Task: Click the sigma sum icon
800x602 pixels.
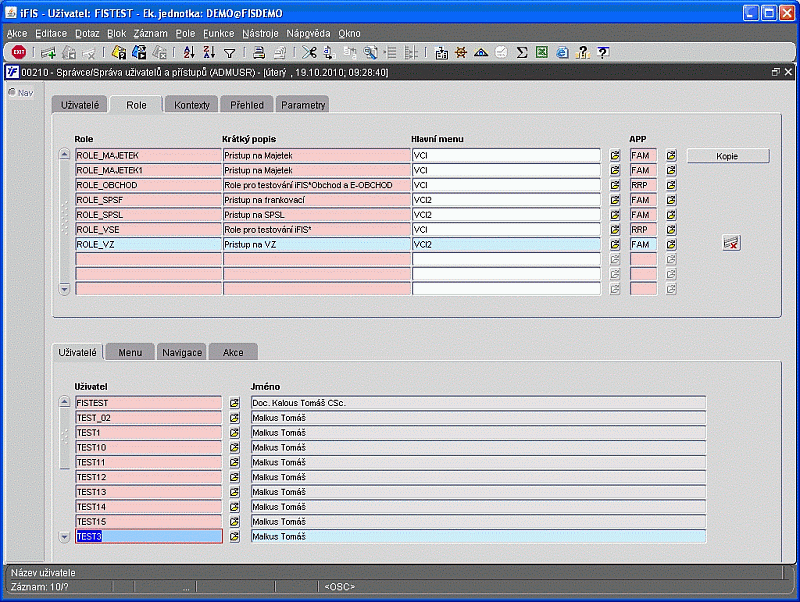Action: click(x=521, y=52)
